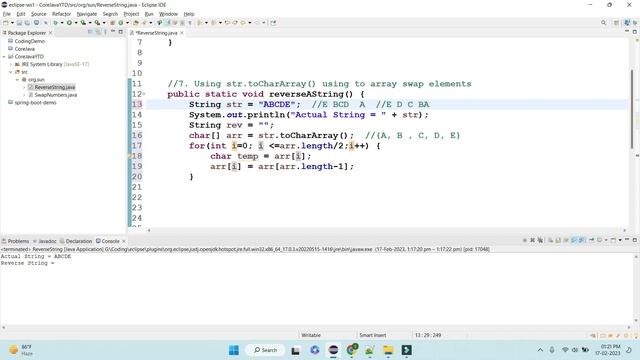Click the editor vertical scrollbar
The width and height of the screenshot is (640, 360).
point(632,110)
